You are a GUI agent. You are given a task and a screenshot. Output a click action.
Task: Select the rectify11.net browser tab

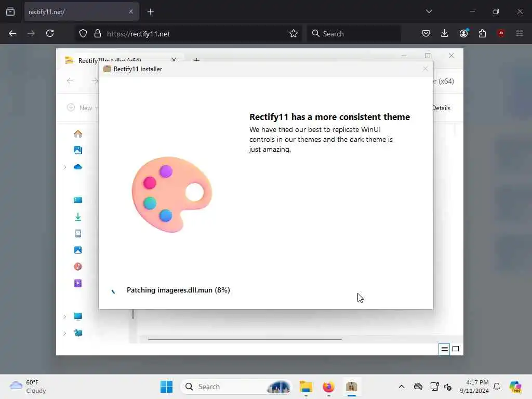82,12
